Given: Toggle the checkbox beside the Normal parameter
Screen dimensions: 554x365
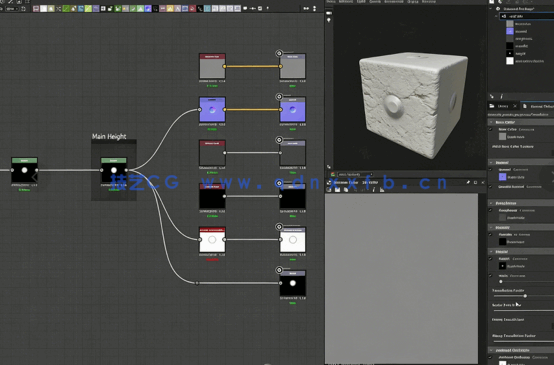Looking at the screenshot, I should tap(490, 170).
